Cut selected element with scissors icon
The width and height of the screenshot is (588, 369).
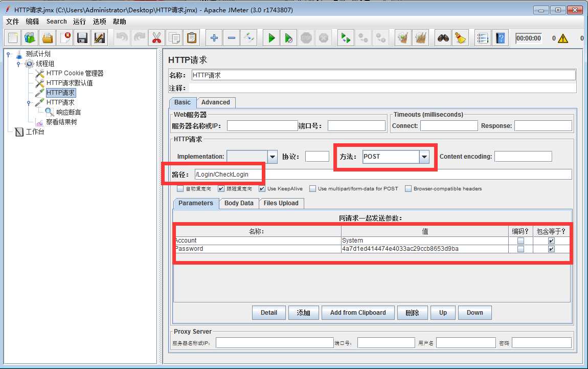(157, 38)
